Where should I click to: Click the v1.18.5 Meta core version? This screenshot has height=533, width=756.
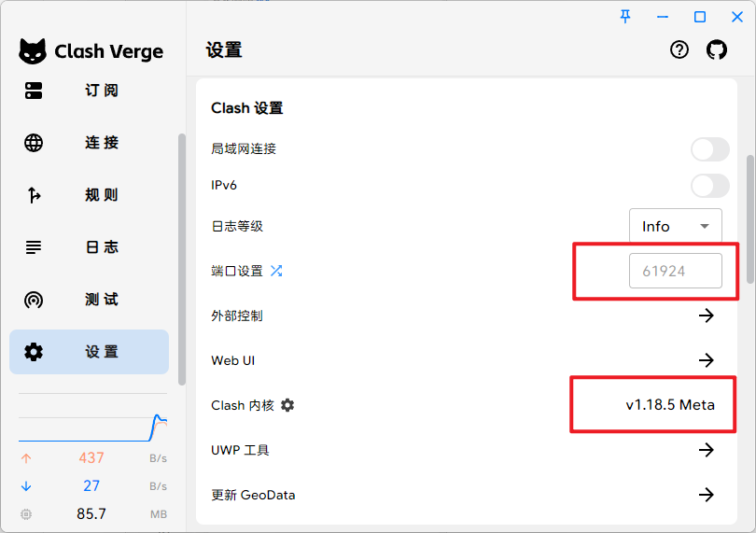pos(670,405)
